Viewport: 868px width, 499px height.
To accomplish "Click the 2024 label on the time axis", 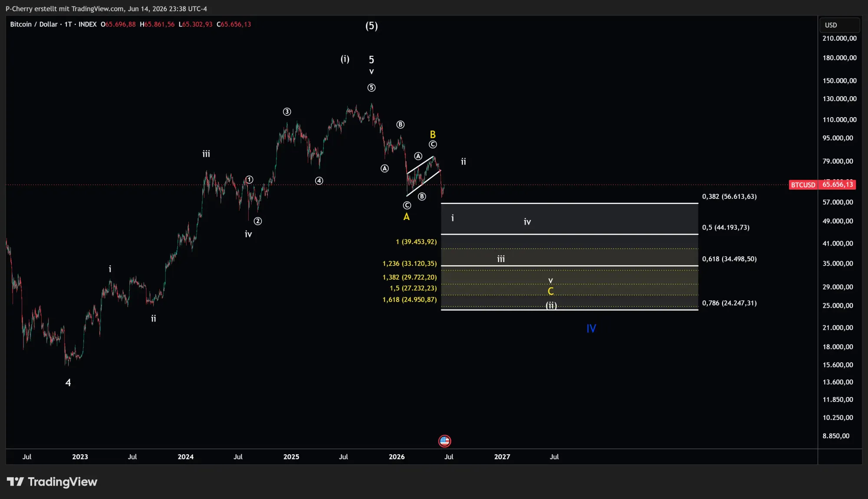I will (186, 457).
